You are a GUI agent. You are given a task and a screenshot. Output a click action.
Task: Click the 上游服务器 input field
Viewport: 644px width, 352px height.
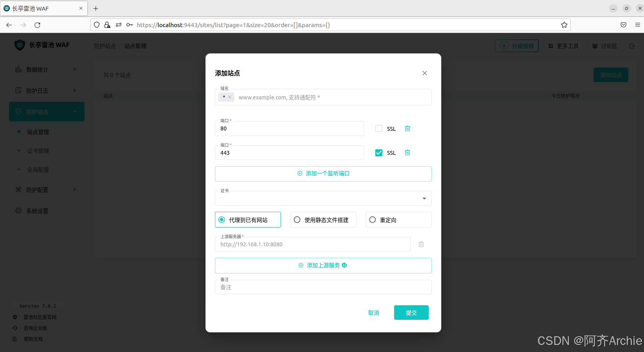(x=312, y=244)
